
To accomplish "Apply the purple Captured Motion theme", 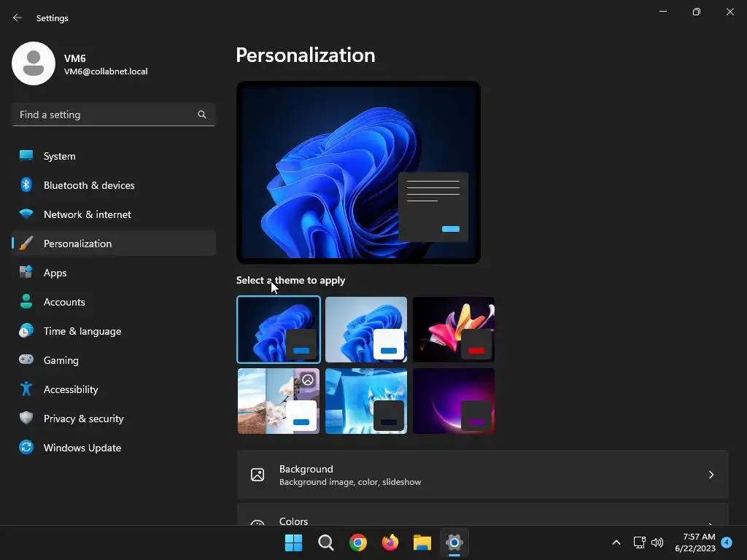I will click(x=454, y=401).
